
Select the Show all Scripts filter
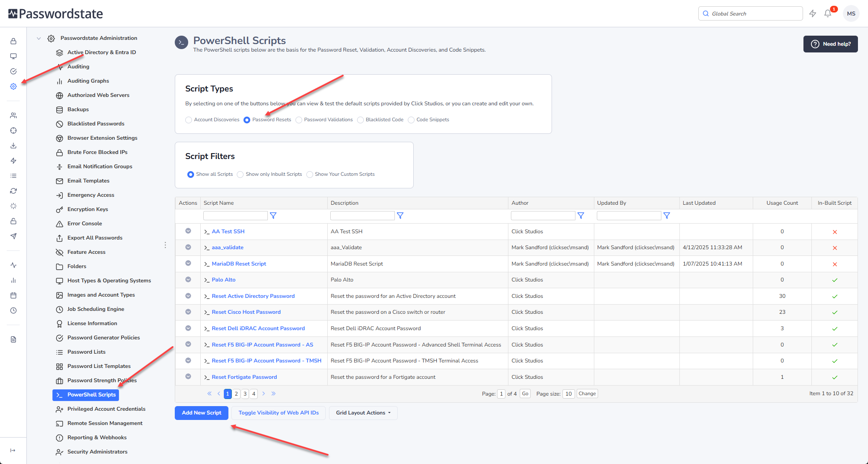click(x=191, y=175)
